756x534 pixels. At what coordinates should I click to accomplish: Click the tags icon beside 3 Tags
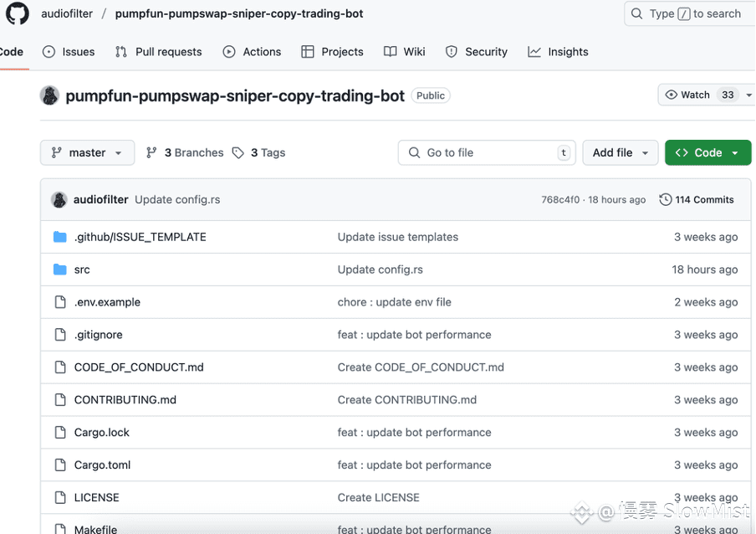click(238, 153)
